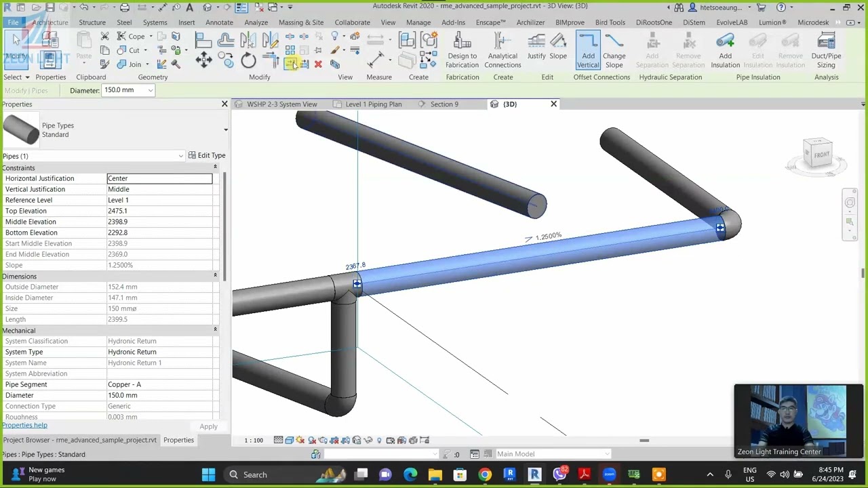Activate the Move tool
The width and height of the screenshot is (868, 488).
pyautogui.click(x=203, y=61)
